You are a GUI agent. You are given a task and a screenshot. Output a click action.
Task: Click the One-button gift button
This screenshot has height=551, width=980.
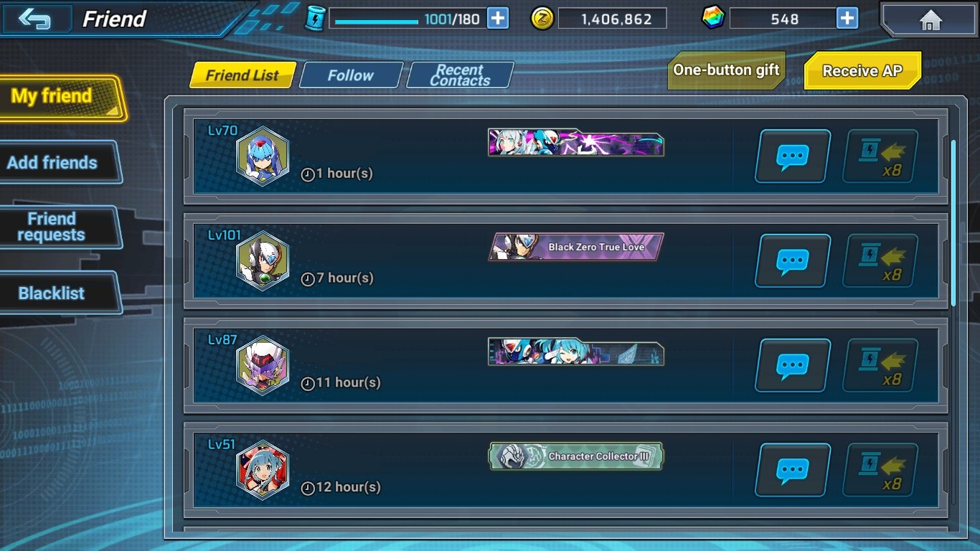[x=726, y=71]
